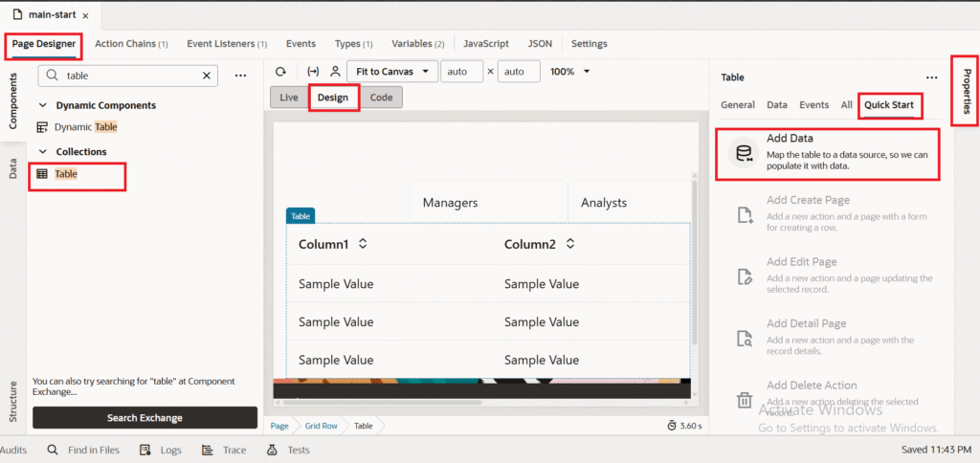
Task: Click Page in the breadcrumb
Action: tap(279, 426)
